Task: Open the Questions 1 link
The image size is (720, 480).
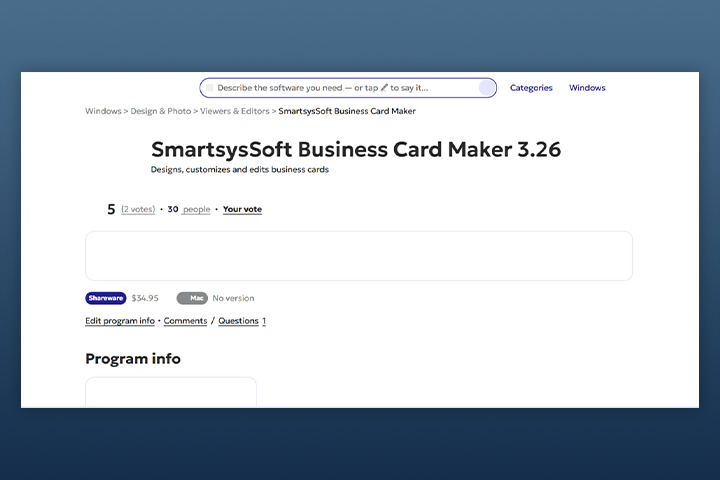Action: (242, 321)
